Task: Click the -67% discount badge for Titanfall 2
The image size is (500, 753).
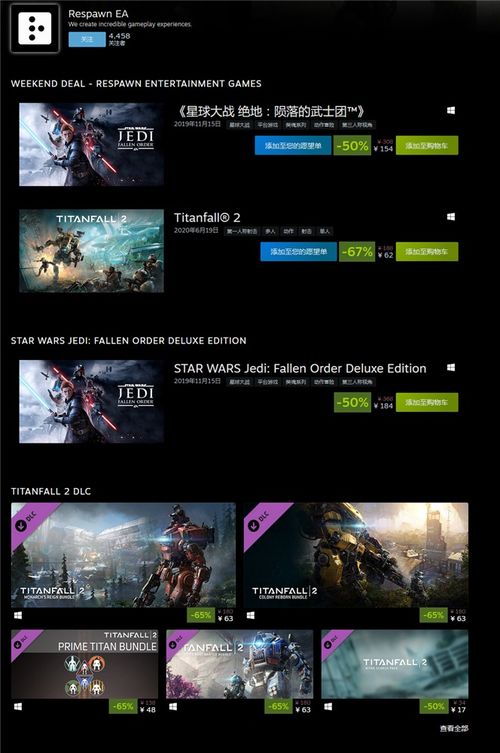Action: [x=357, y=252]
